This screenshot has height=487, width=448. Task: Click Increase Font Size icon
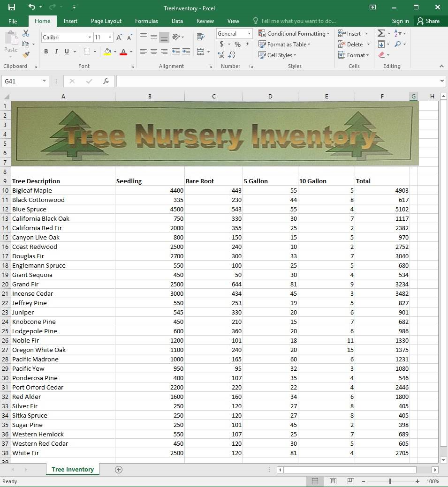click(x=119, y=37)
